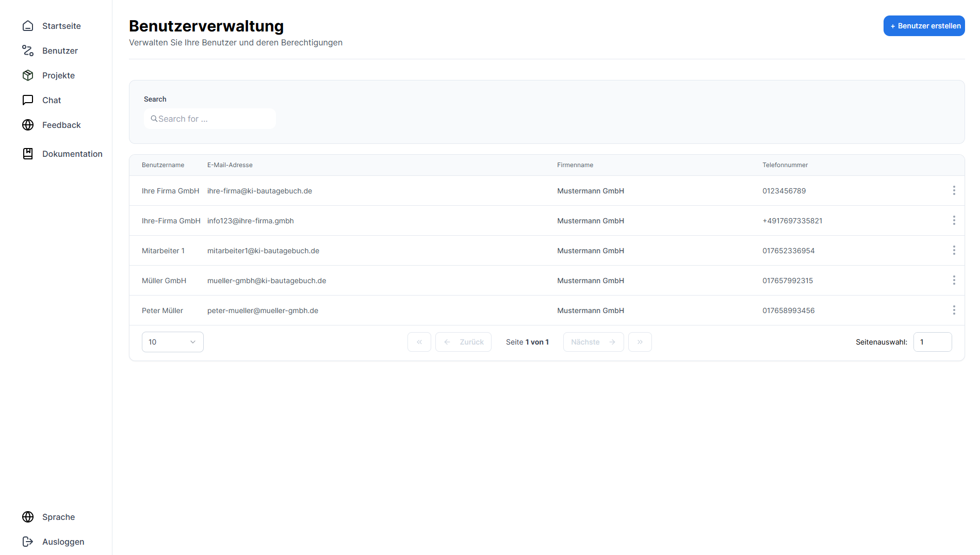The width and height of the screenshot is (980, 555).
Task: Click the Seitenauswahl page number field
Action: click(932, 342)
